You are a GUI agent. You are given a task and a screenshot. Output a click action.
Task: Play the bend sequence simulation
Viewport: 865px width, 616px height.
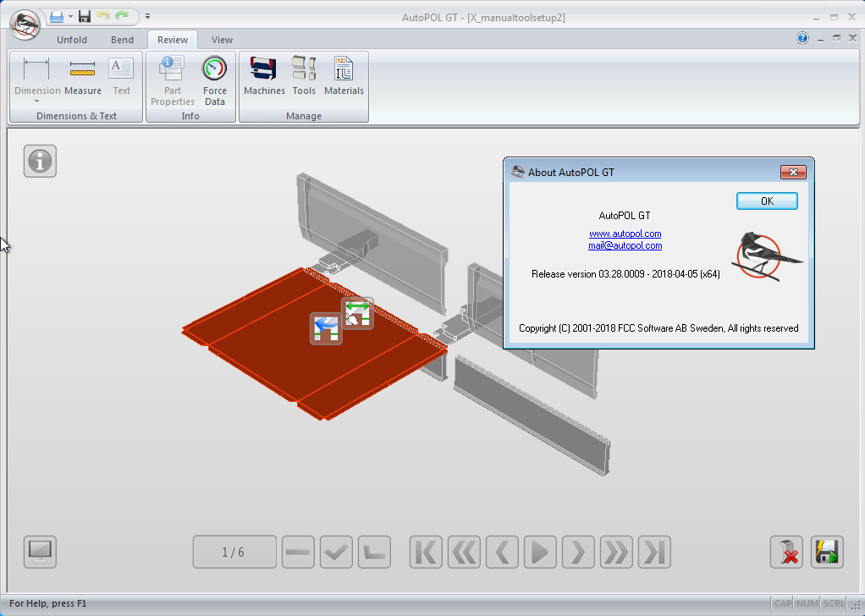coord(539,553)
